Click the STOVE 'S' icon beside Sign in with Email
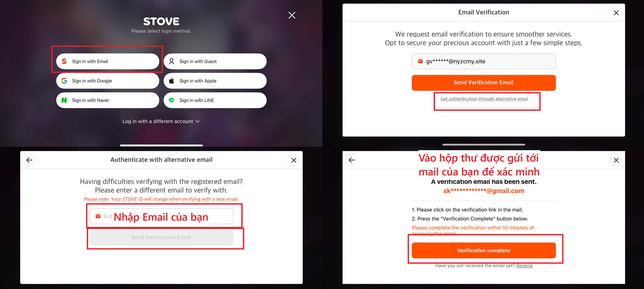 click(x=64, y=61)
